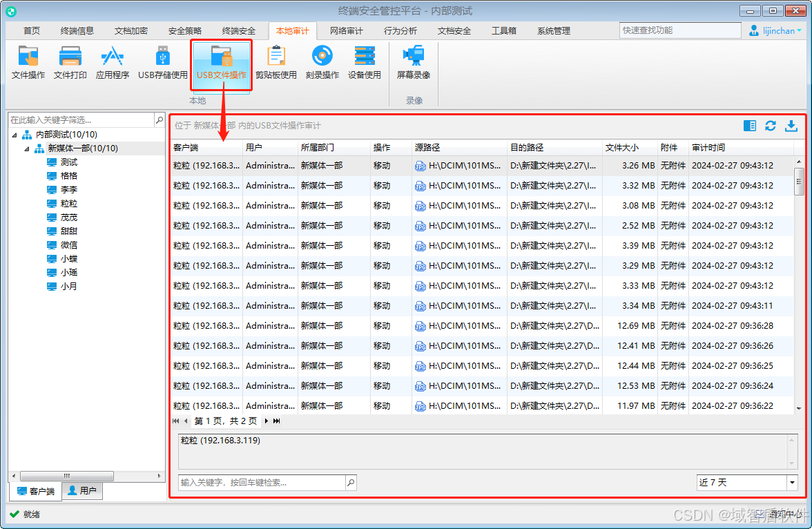Open the 剪贴板使用 audit tool

276,63
